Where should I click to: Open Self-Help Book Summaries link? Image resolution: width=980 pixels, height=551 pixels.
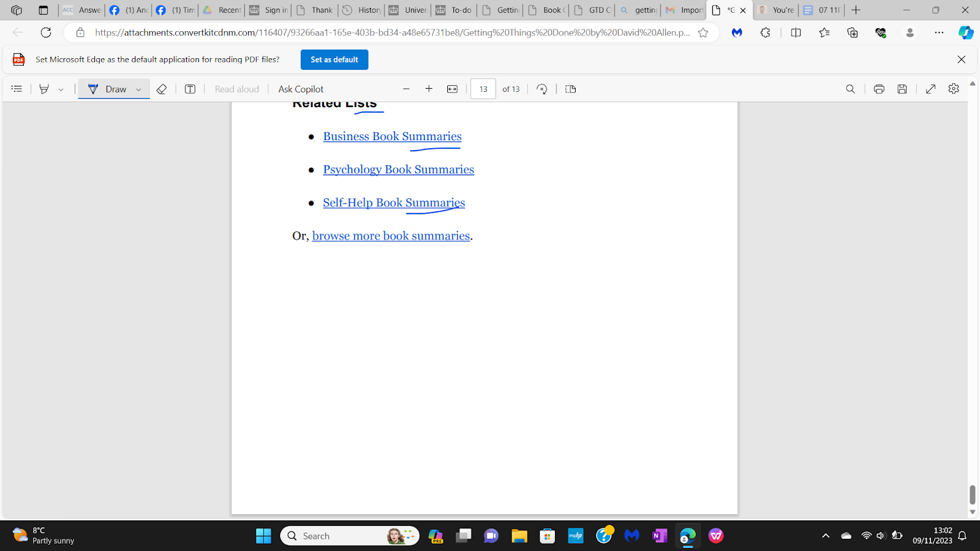coord(394,203)
